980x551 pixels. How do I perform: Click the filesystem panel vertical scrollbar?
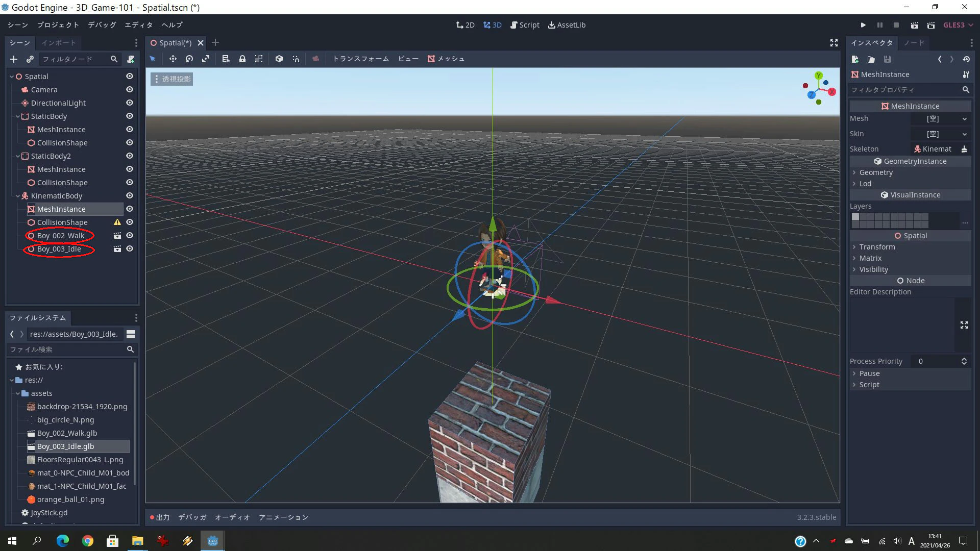pyautogui.click(x=135, y=423)
